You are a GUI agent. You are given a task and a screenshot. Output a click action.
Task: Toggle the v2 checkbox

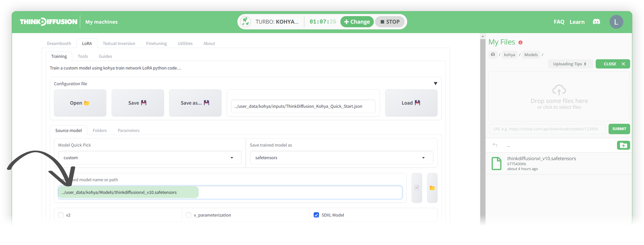tap(61, 215)
